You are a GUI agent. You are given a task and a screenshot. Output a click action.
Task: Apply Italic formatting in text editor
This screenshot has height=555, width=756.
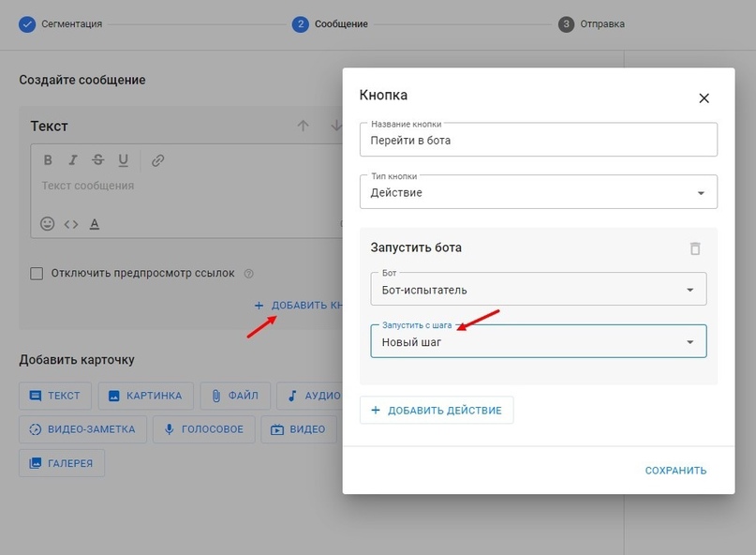click(x=72, y=160)
